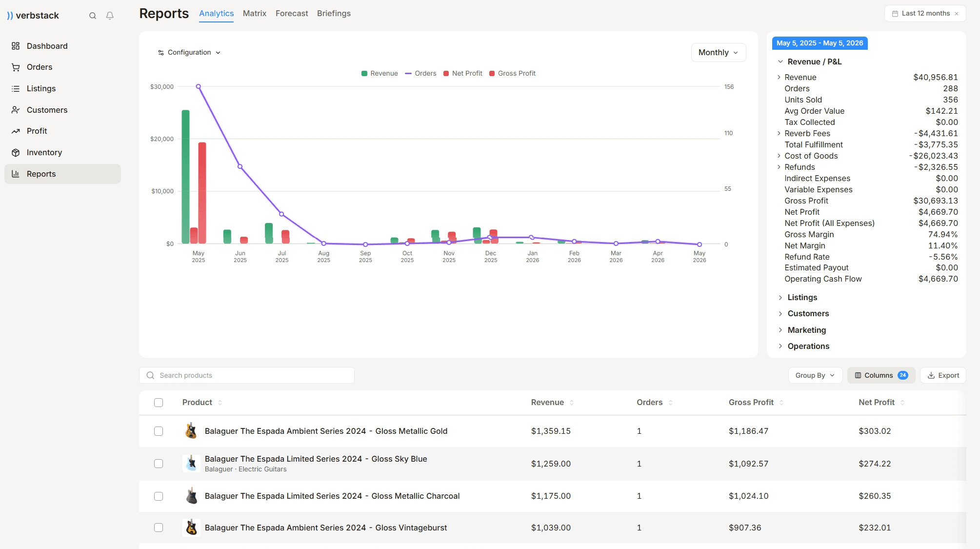980x549 pixels.
Task: Toggle Revenue series in chart legend
Action: (380, 73)
